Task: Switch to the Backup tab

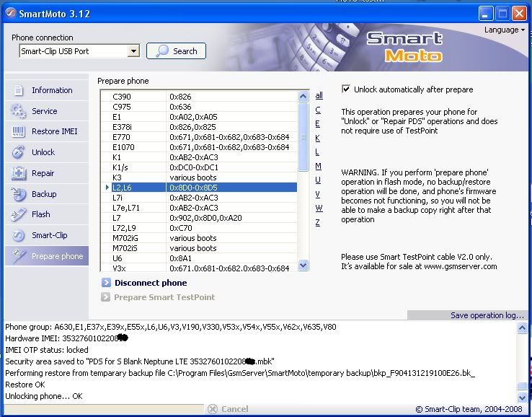Action: coord(44,194)
